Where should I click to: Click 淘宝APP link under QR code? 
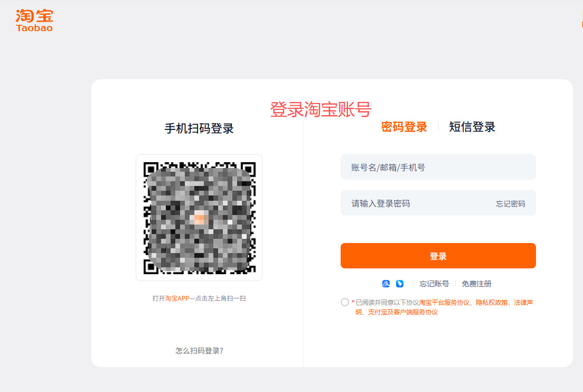click(x=177, y=298)
